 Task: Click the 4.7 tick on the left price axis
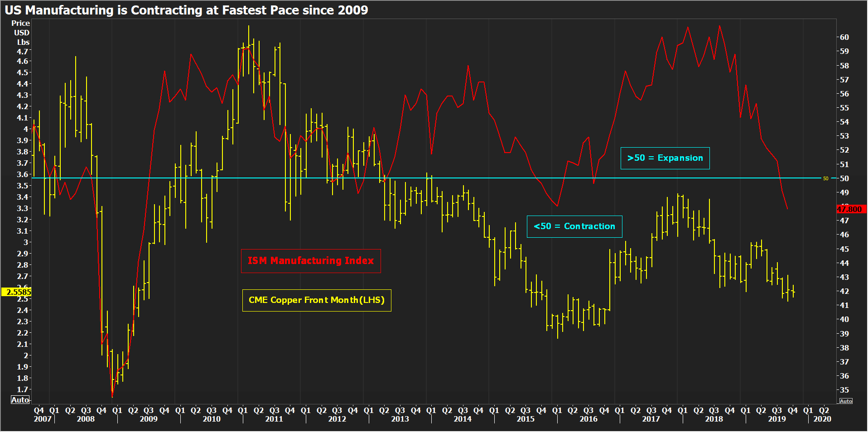click(22, 52)
